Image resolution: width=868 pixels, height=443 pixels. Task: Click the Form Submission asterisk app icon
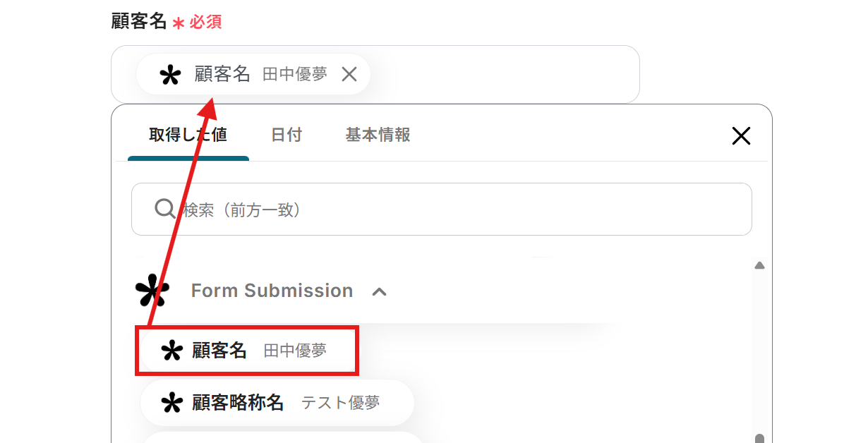click(152, 291)
